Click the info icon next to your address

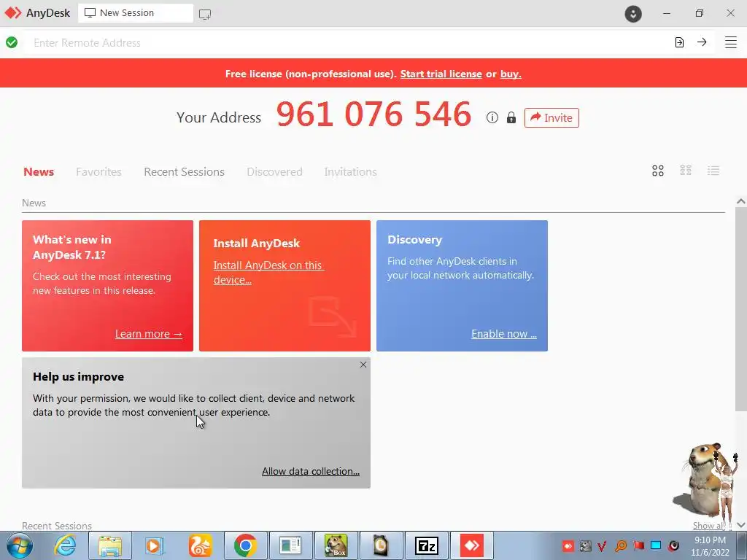pyautogui.click(x=492, y=117)
